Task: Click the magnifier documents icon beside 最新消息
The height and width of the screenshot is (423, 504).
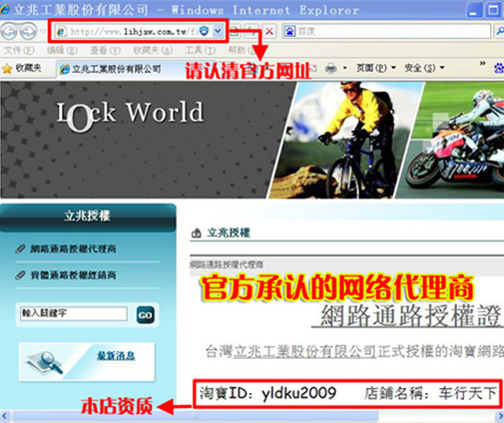Action: coord(45,363)
